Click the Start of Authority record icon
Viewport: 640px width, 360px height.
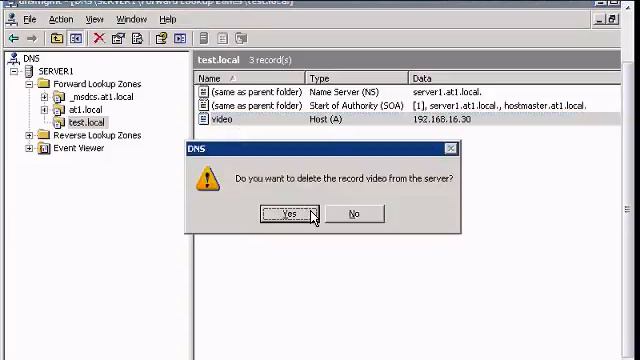pyautogui.click(x=203, y=105)
